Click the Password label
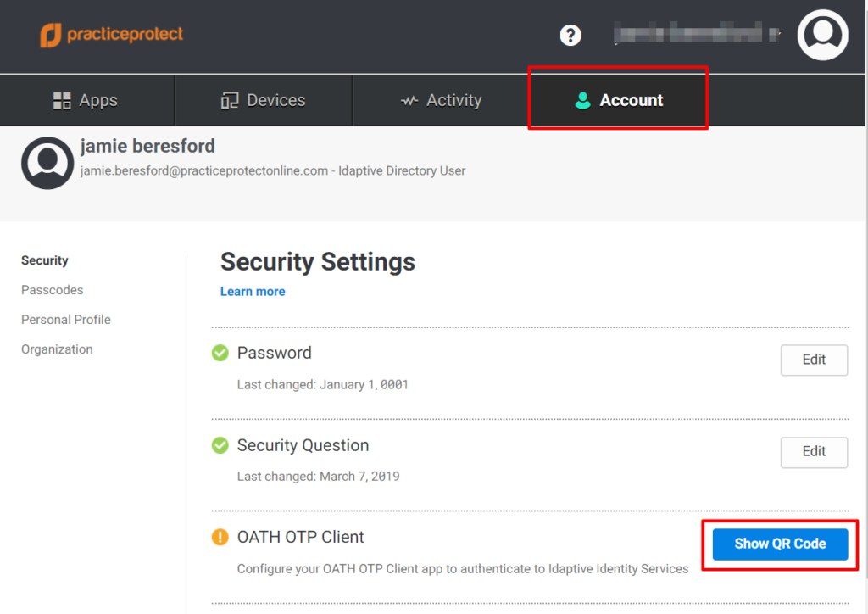Screen dimensions: 868x614 pos(275,353)
